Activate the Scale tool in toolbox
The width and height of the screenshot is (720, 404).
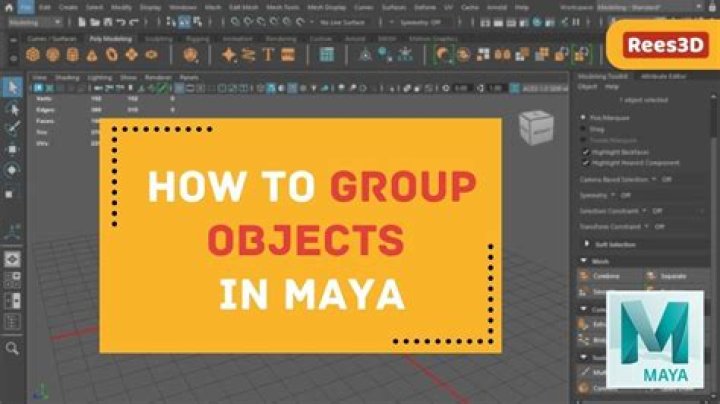(x=10, y=194)
